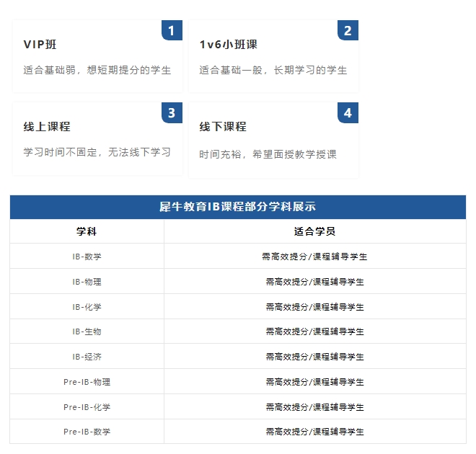Select the VIP班 card title
476x454 pixels.
[40, 45]
